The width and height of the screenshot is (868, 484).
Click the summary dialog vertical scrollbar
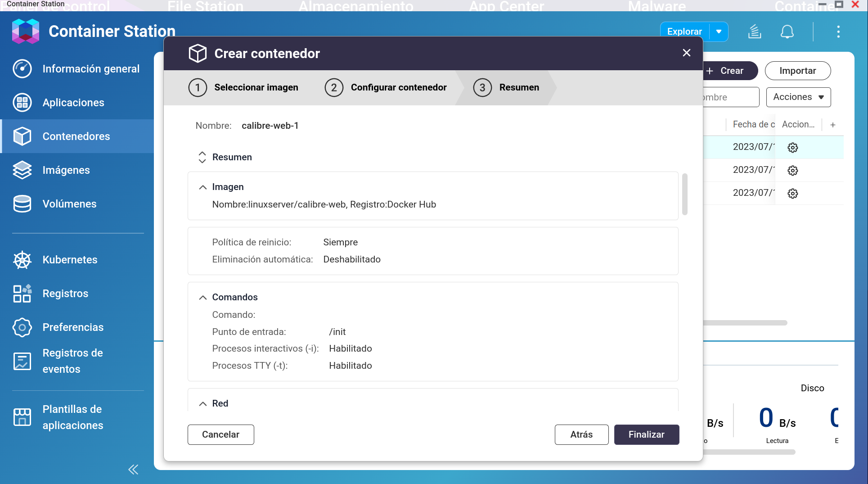684,194
